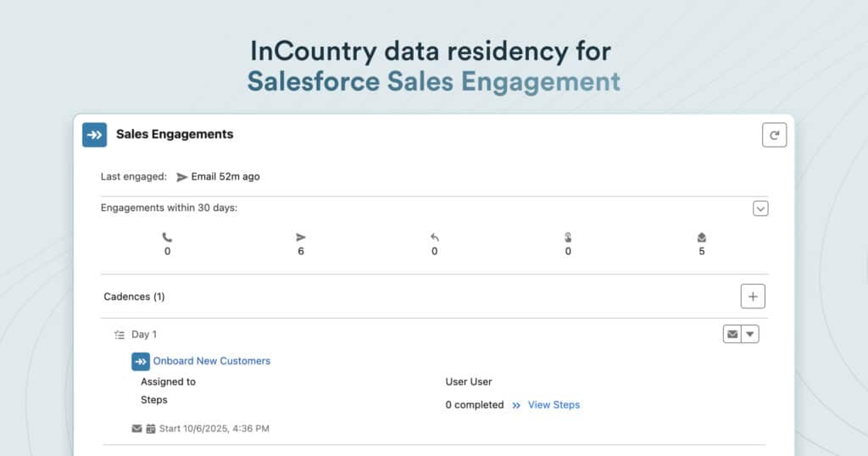Select the opened emails engagement icon
868x456 pixels.
(x=702, y=238)
